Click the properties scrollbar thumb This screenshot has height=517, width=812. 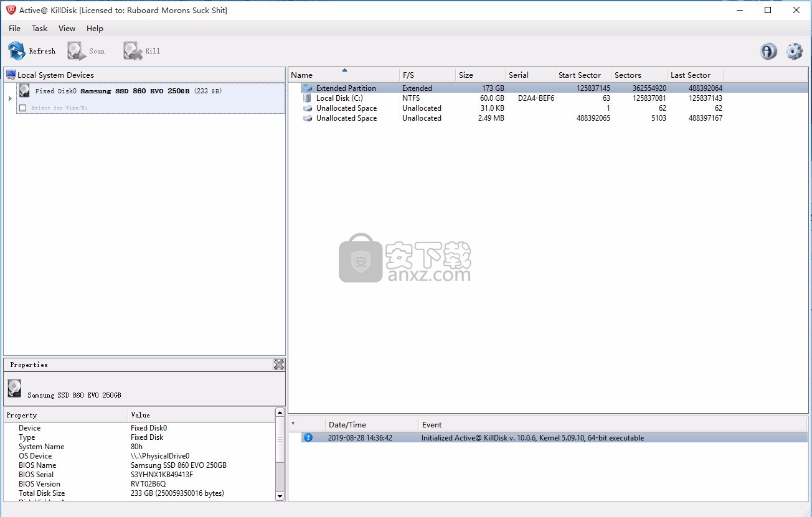[280, 439]
